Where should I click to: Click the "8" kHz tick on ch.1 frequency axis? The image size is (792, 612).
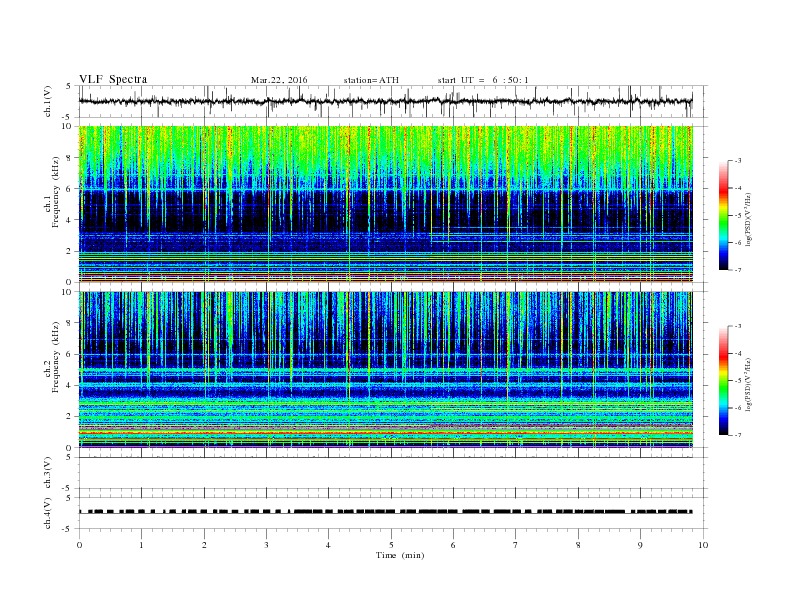click(x=70, y=158)
